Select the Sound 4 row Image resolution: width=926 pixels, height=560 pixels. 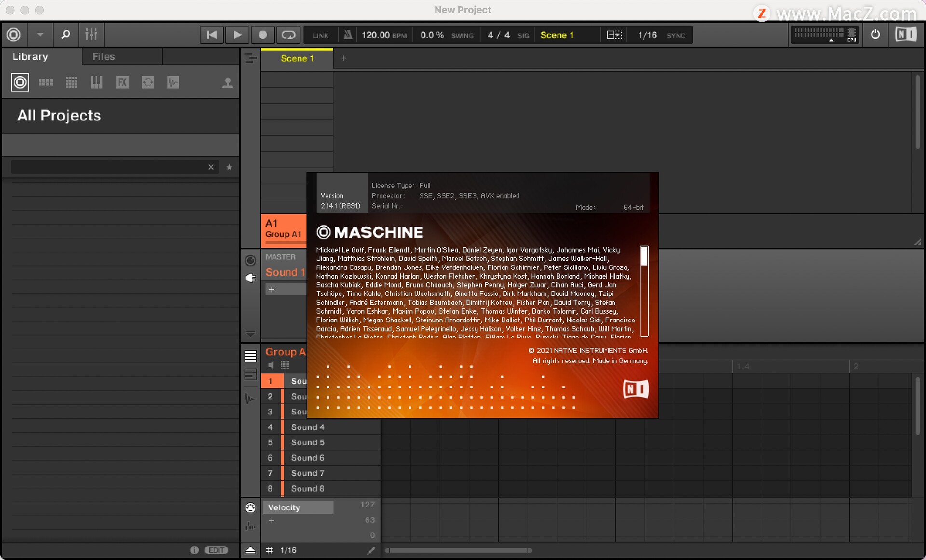[321, 427]
